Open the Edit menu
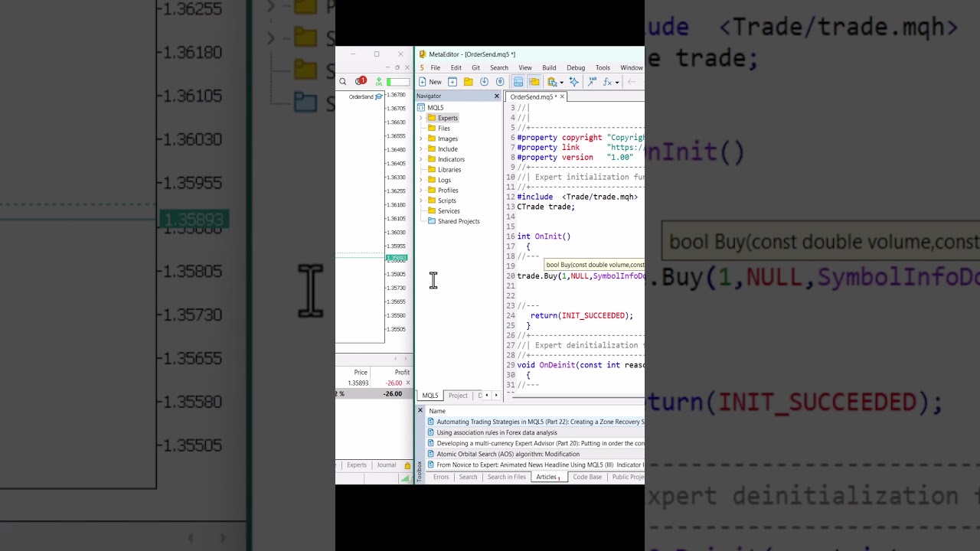The width and height of the screenshot is (980, 551). [456, 68]
